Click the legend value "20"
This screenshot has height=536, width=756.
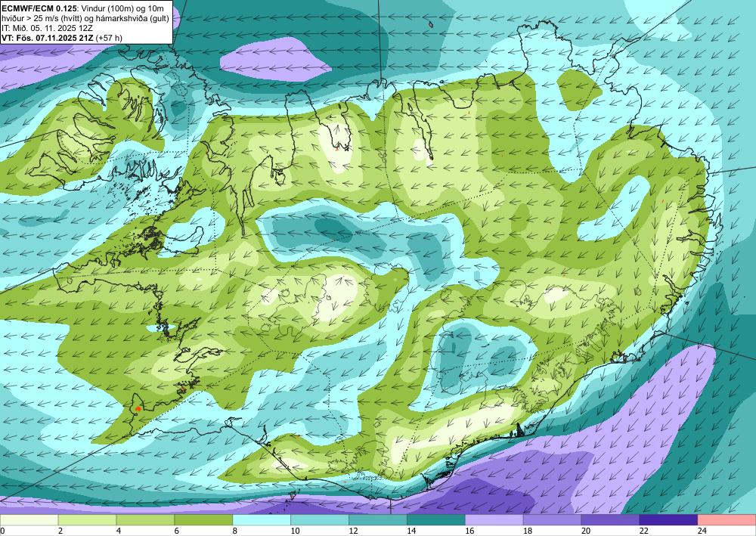[x=586, y=531]
